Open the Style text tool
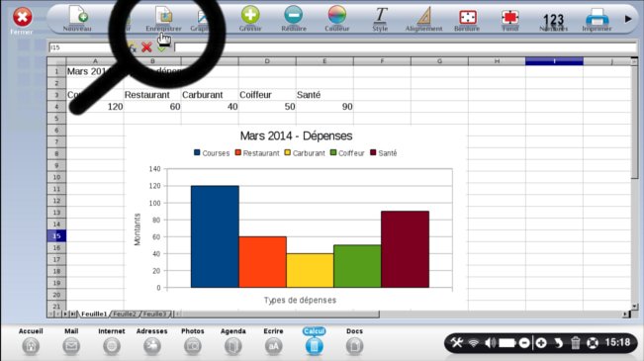This screenshot has width=644, height=361. tap(380, 16)
